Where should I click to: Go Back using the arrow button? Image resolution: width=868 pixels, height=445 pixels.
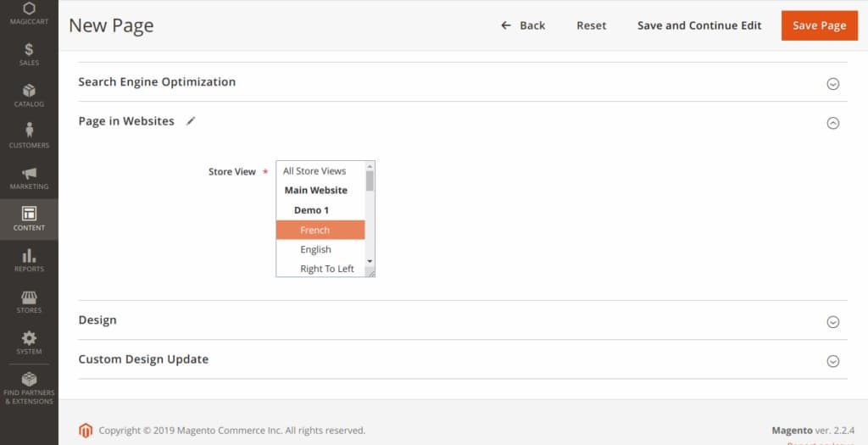coord(523,25)
